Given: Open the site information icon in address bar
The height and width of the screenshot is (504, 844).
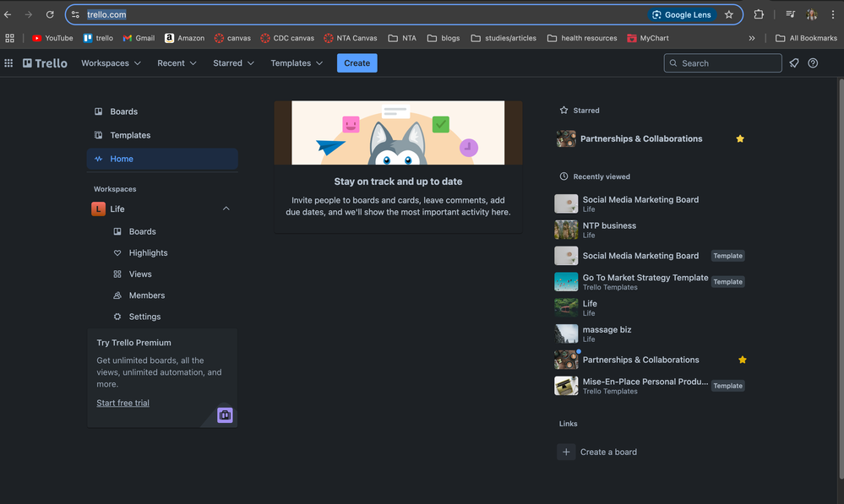Looking at the screenshot, I should click(x=75, y=14).
